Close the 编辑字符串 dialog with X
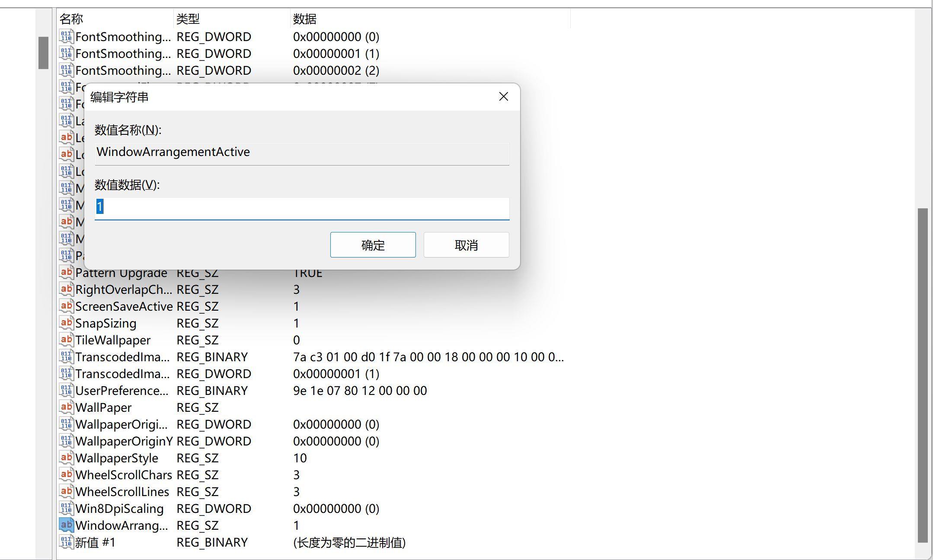 click(503, 96)
